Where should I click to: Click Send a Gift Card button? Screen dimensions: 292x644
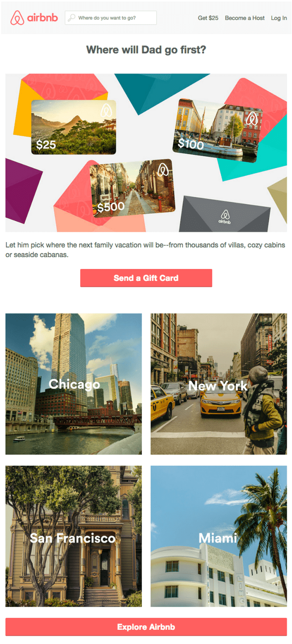146,278
